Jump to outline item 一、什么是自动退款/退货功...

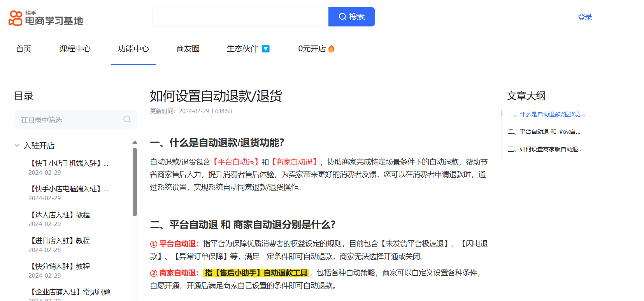pyautogui.click(x=546, y=114)
